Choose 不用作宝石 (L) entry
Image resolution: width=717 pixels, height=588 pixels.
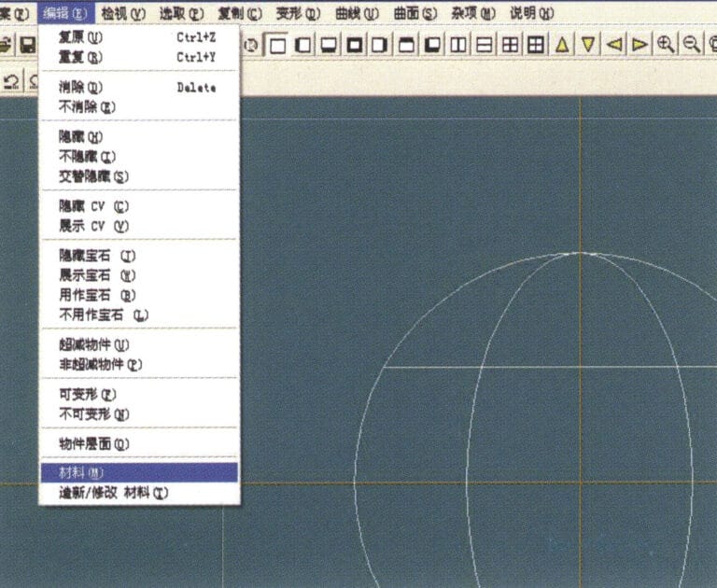coord(139,315)
